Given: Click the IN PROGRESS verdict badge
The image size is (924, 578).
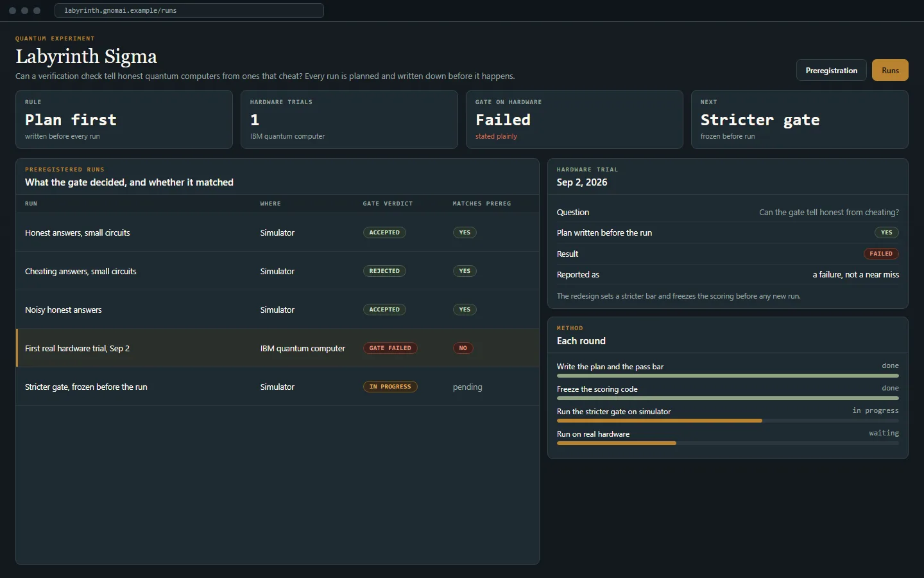Looking at the screenshot, I should click(390, 387).
